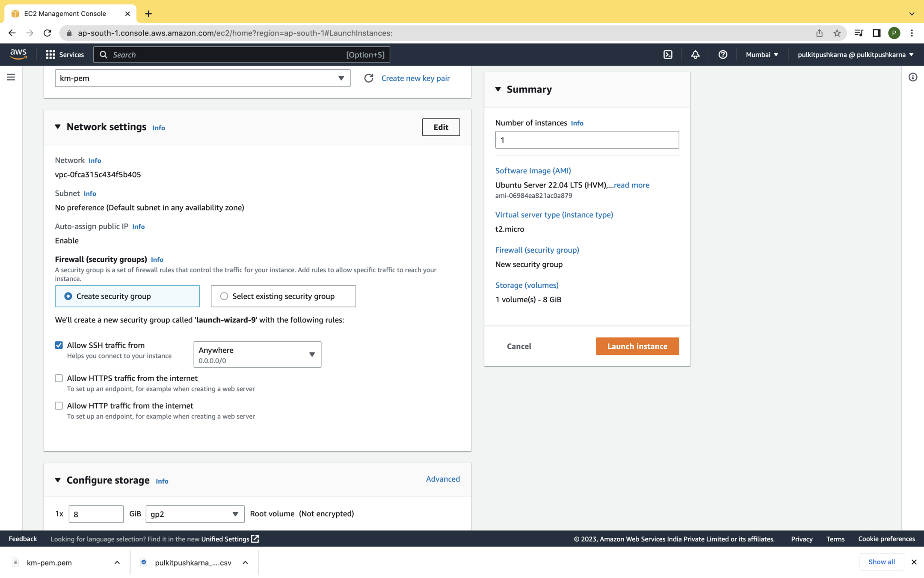Bookmark this page with star icon

[x=837, y=33]
